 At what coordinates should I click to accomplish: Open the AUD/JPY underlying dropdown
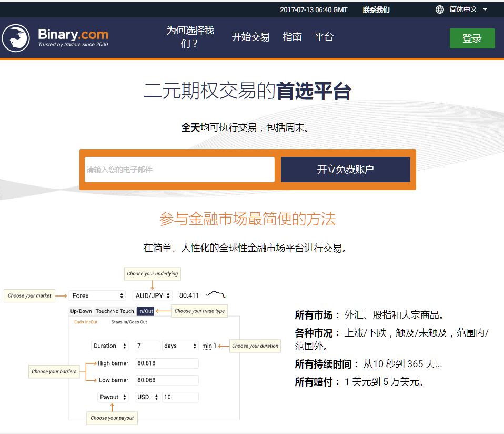point(153,296)
